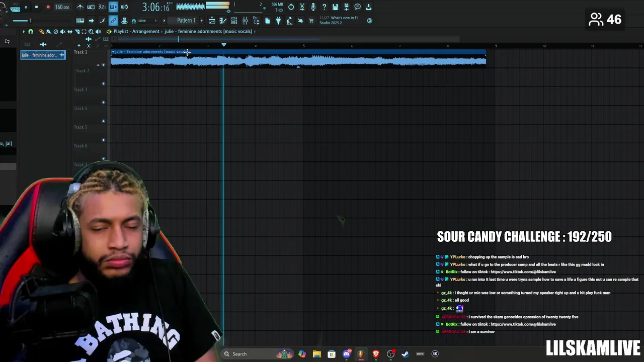This screenshot has width=644, height=362.
Task: Open Discord from the taskbar
Action: click(x=346, y=354)
